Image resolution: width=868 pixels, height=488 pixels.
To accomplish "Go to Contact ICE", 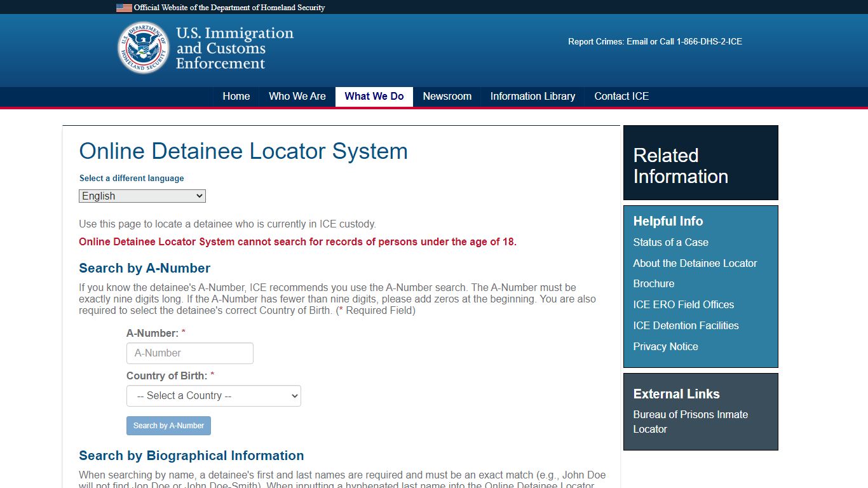I will [621, 97].
